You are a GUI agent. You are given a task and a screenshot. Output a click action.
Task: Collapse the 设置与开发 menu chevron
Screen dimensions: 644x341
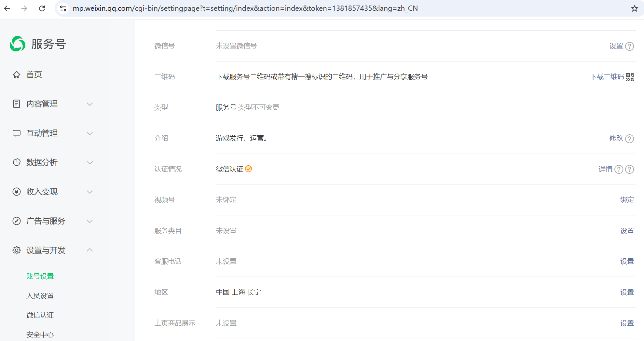tap(90, 250)
